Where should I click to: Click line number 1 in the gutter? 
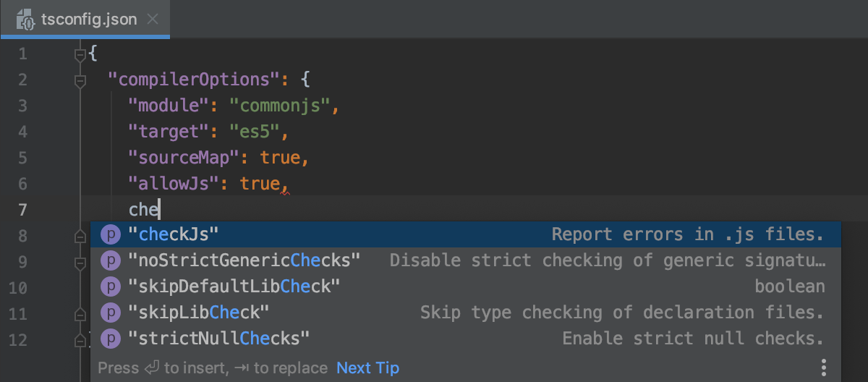(22, 54)
